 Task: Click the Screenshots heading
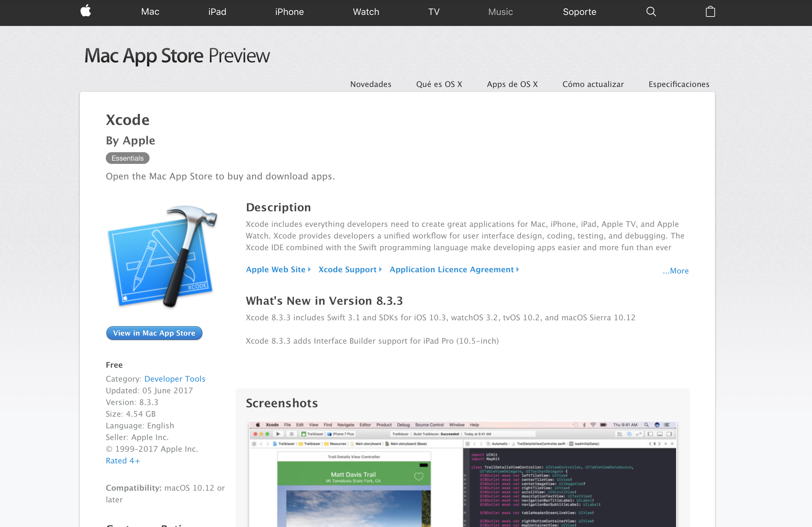pyautogui.click(x=282, y=403)
